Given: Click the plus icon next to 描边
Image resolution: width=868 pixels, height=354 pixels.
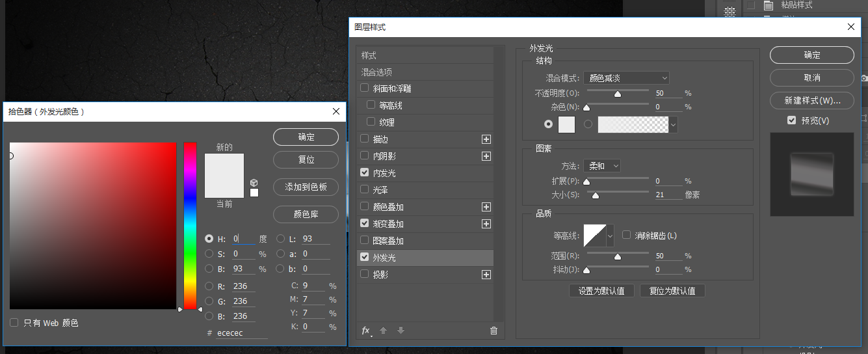Looking at the screenshot, I should [486, 139].
